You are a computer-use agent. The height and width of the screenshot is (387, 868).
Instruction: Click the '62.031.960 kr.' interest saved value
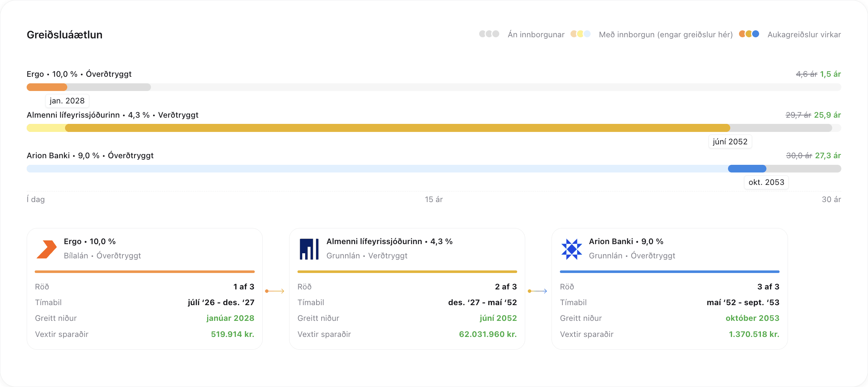tap(488, 334)
